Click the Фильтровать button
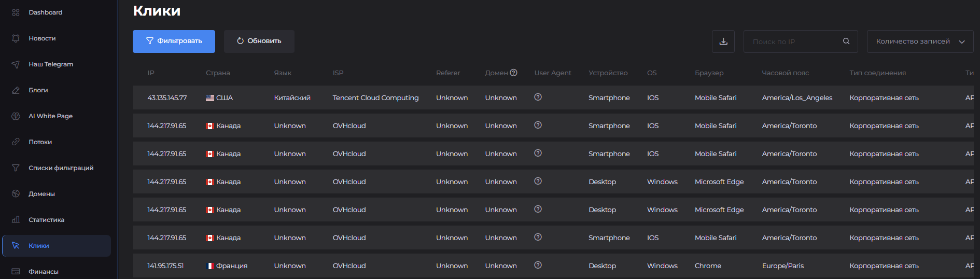Screen dimensions: 980x279 point(174,41)
